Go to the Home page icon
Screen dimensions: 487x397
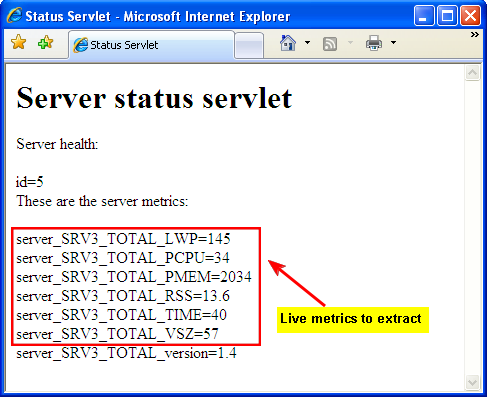(x=288, y=43)
